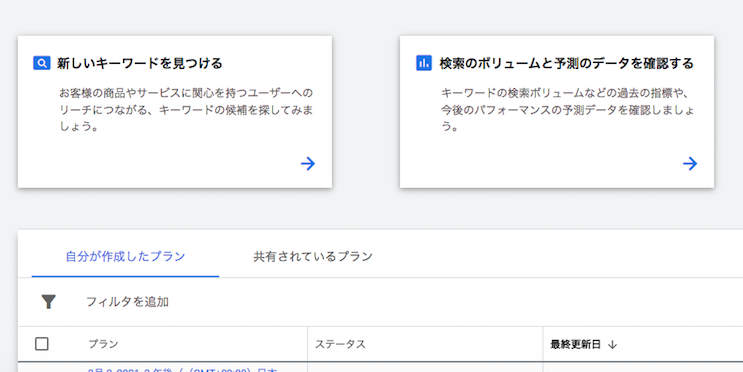Viewport: 743px width, 372px height.
Task: Click description text starting お客様の商品やサービス
Action: tap(186, 110)
